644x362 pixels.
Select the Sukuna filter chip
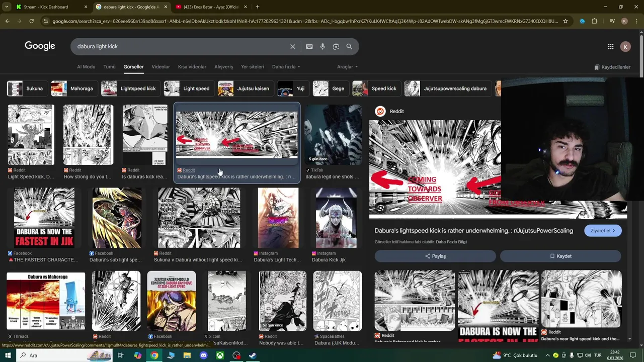pyautogui.click(x=27, y=88)
